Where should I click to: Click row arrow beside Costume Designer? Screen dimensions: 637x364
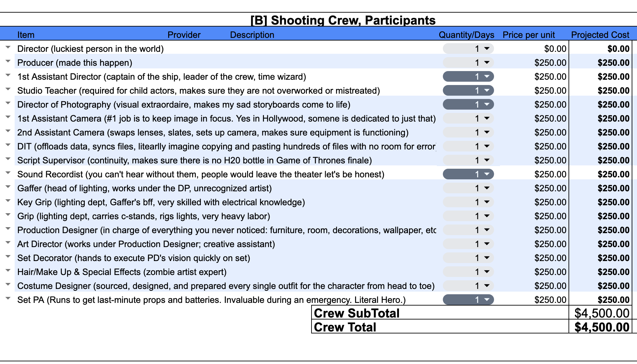(x=8, y=285)
